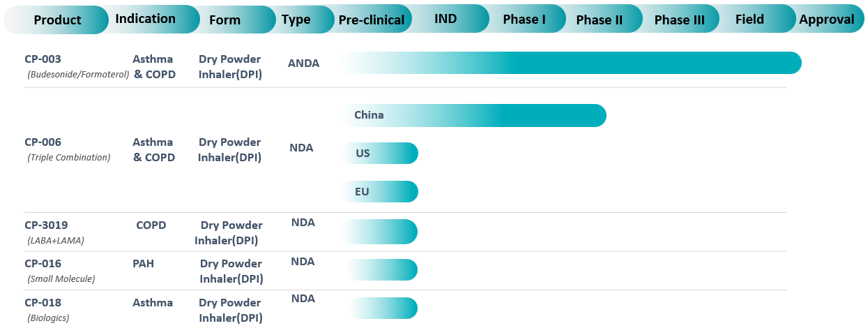Select the IND stage header
868x335 pixels.
[446, 19]
